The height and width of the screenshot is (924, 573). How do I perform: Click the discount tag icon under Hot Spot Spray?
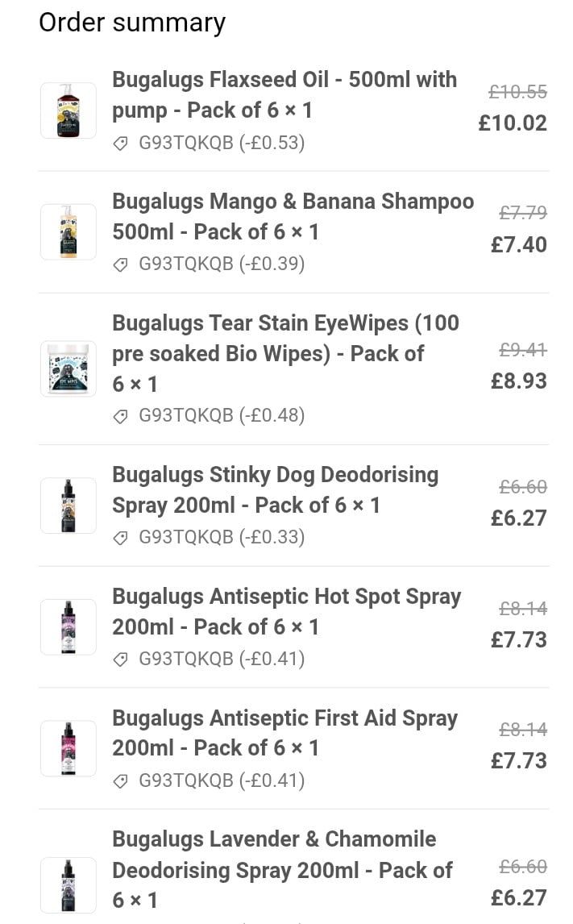[x=121, y=660]
